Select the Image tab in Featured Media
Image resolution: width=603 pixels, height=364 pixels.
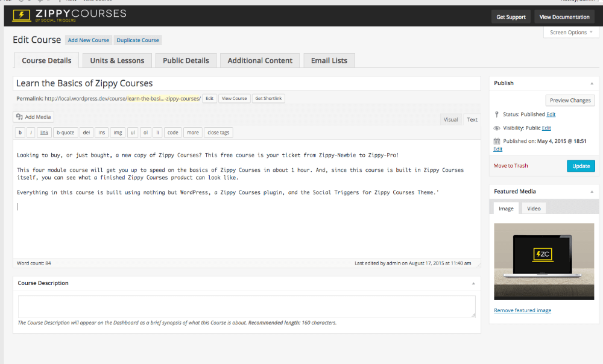(x=506, y=209)
